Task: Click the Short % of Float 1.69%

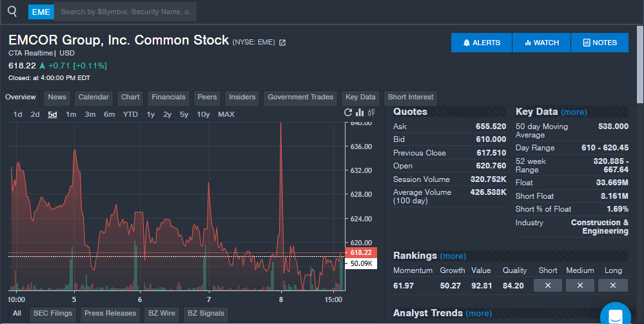Action: [x=618, y=209]
